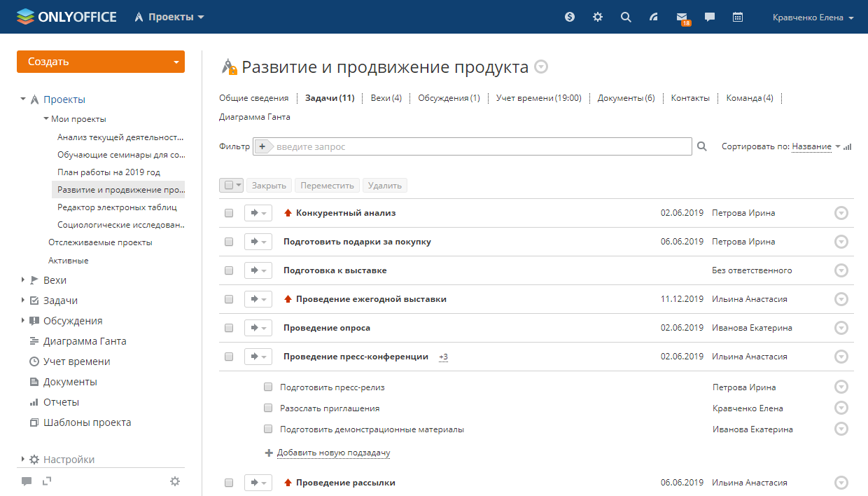Viewport: 868px width, 496px height.
Task: Check the Конкурентный анализ task checkbox
Action: (229, 213)
